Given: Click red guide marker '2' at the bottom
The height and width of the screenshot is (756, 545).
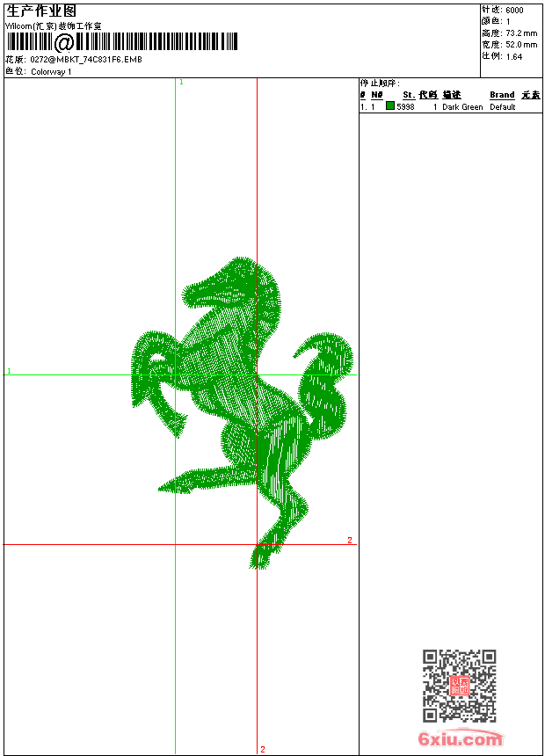Looking at the screenshot, I should [263, 749].
